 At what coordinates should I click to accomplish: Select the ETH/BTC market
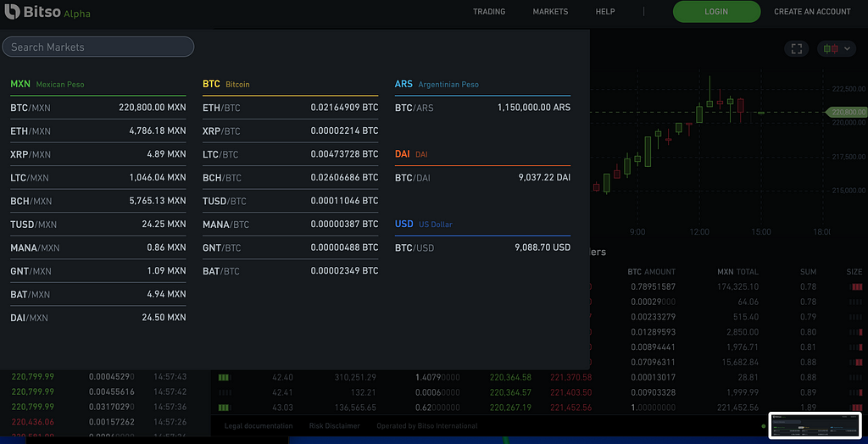[x=290, y=108]
